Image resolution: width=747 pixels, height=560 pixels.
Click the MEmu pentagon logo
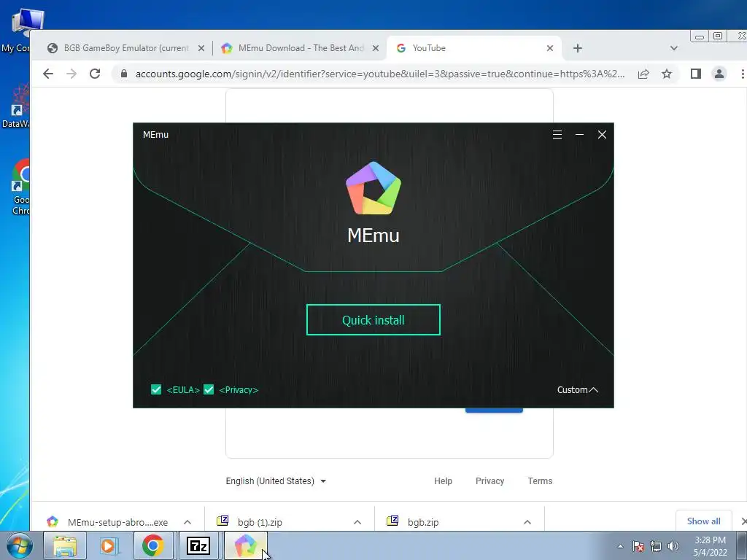373,188
